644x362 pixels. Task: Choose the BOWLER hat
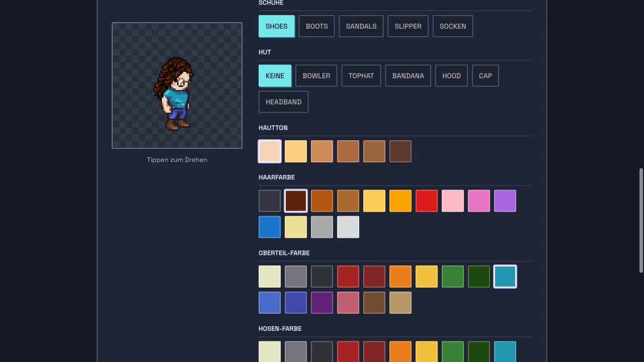point(316,76)
